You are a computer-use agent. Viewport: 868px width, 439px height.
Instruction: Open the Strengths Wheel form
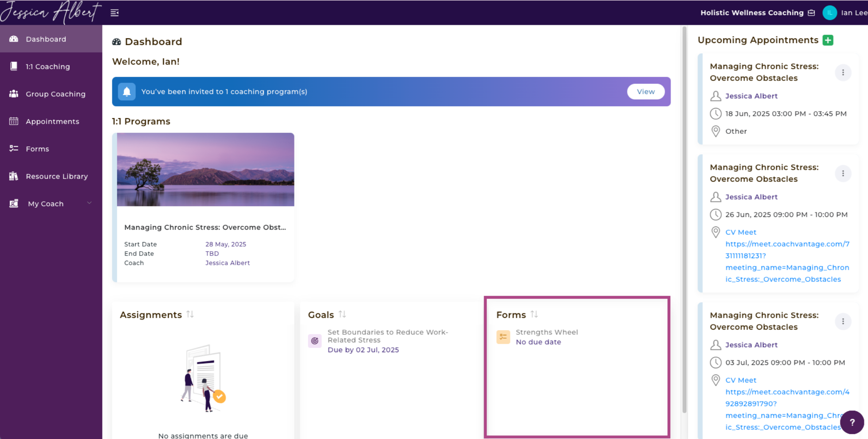point(547,332)
